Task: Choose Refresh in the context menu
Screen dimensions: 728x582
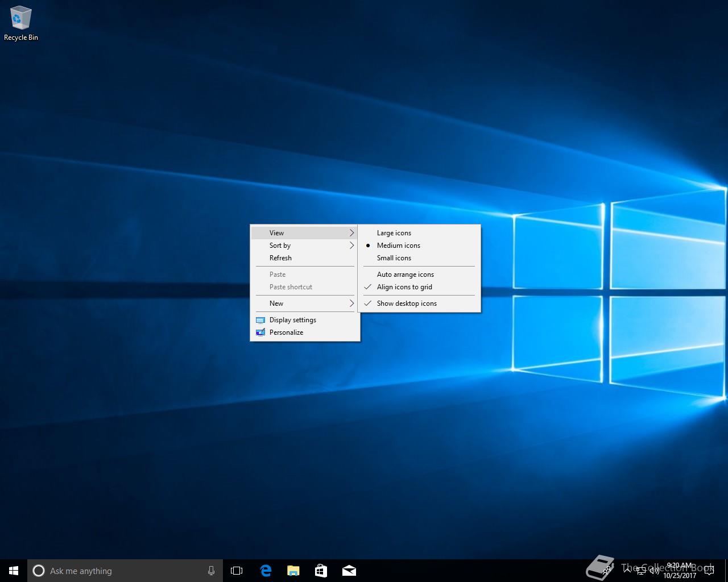Action: click(280, 258)
